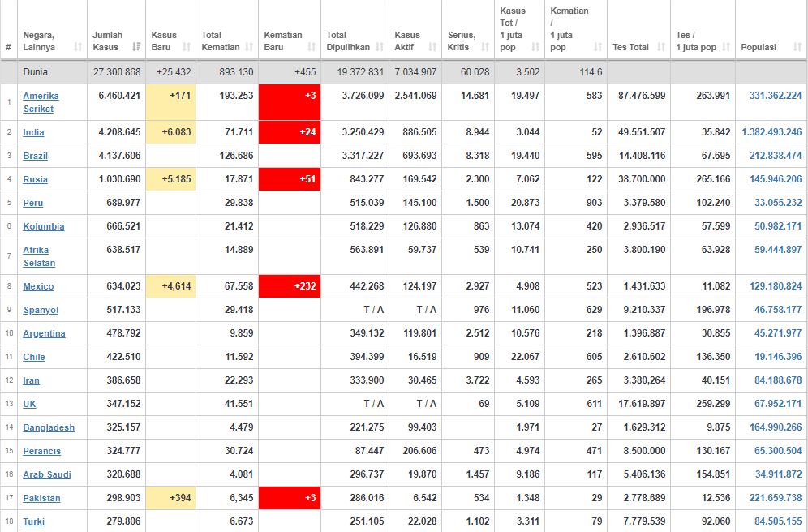This screenshot has height=532, width=808.
Task: Open the Bangladesh country link
Action: (49, 427)
